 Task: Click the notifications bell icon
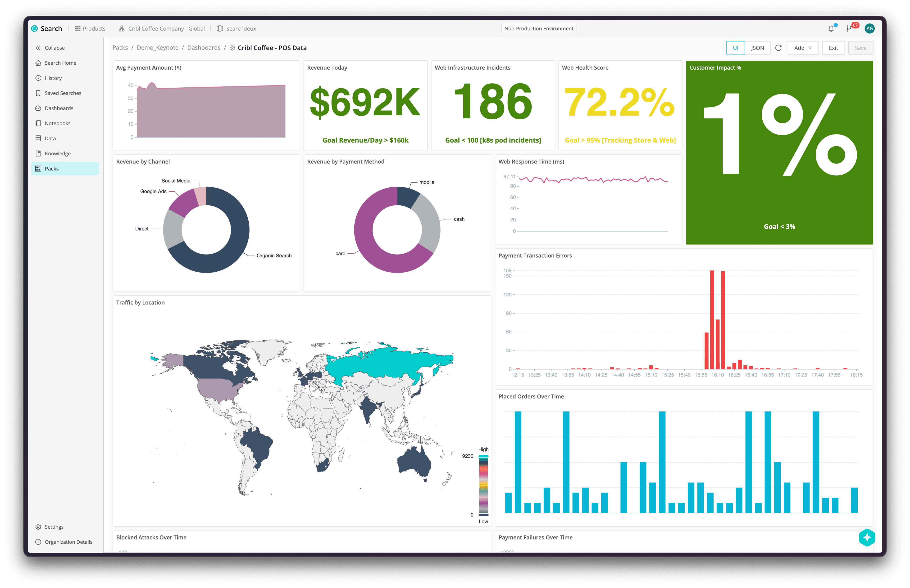(x=831, y=29)
